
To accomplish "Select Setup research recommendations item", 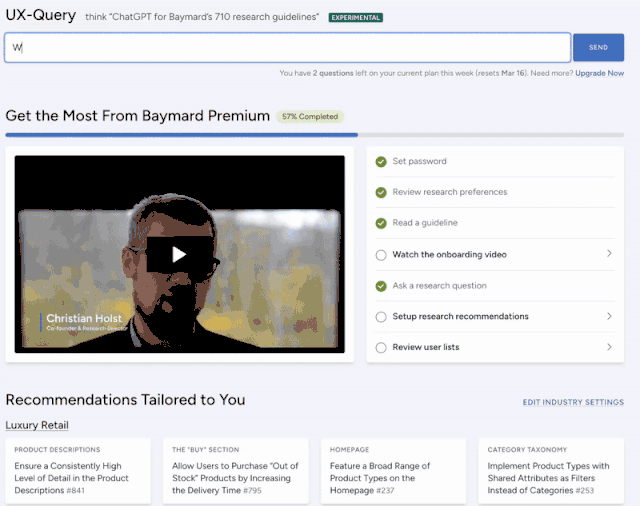I will tap(495, 317).
